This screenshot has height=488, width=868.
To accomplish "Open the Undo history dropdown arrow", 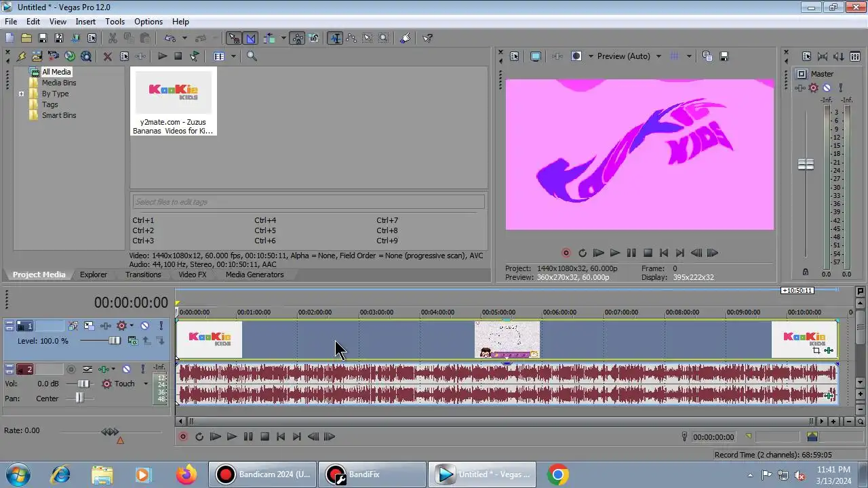I will point(184,39).
